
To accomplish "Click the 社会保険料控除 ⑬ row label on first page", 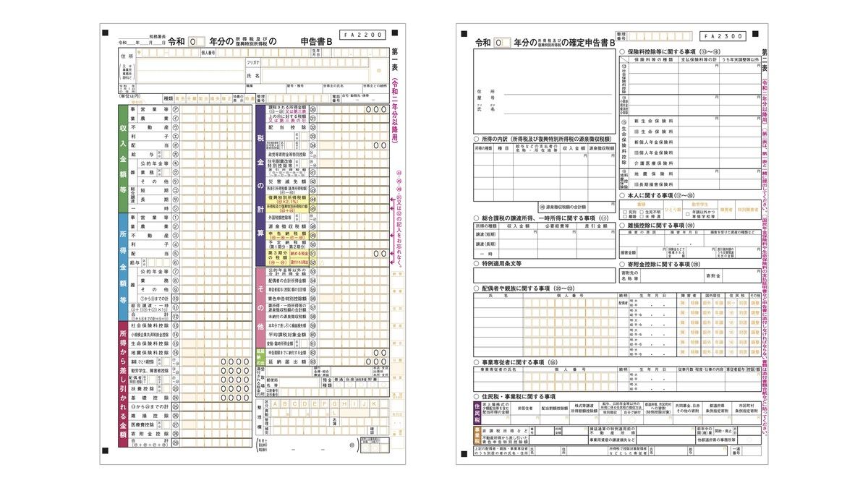I will (149, 325).
